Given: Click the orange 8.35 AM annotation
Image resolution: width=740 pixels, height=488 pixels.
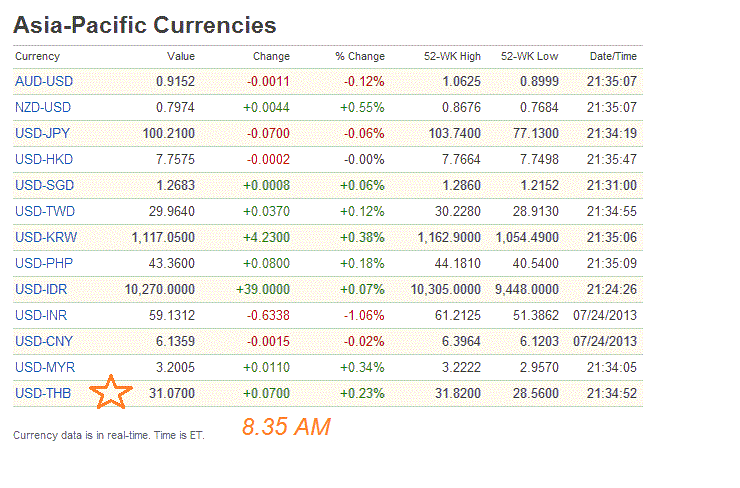Looking at the screenshot, I should click(286, 427).
